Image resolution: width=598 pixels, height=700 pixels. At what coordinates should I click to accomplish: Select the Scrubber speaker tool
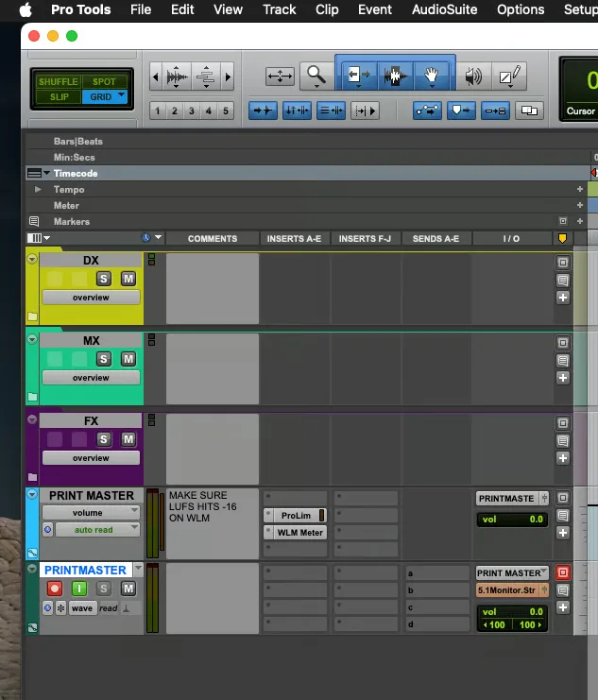[473, 77]
